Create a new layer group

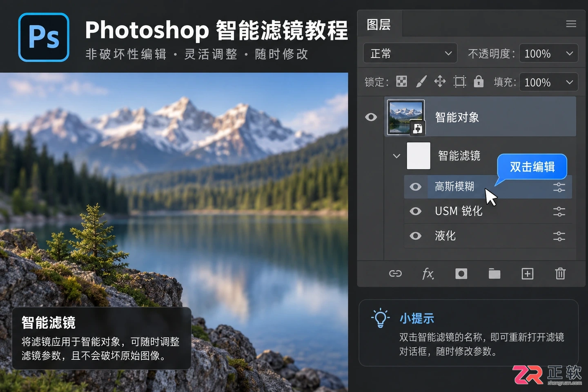click(494, 274)
